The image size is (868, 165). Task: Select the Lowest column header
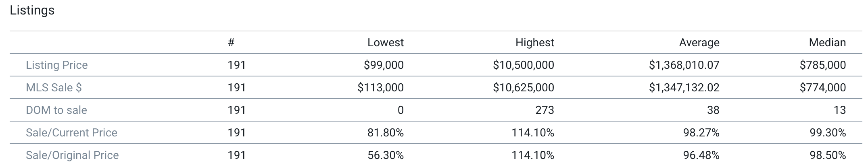click(385, 43)
